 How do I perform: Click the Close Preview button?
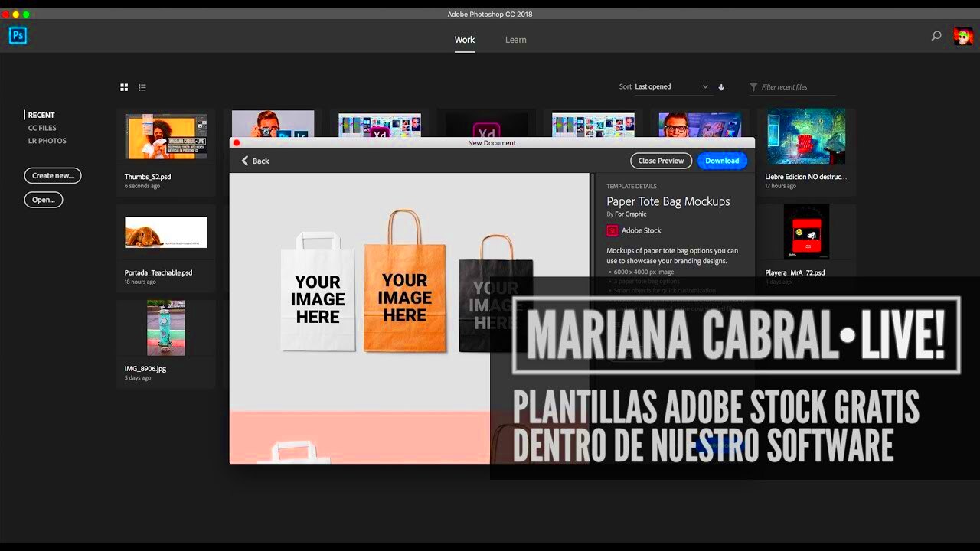(x=661, y=161)
